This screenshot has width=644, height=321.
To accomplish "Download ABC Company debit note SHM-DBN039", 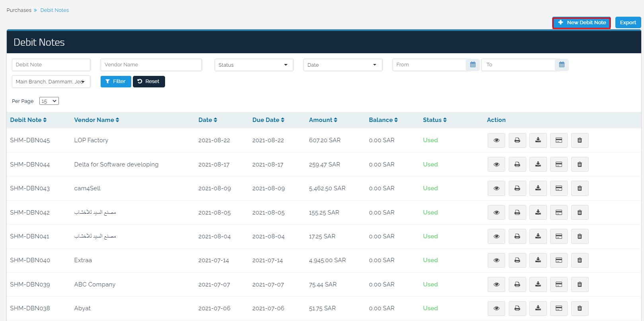I will pos(538,284).
